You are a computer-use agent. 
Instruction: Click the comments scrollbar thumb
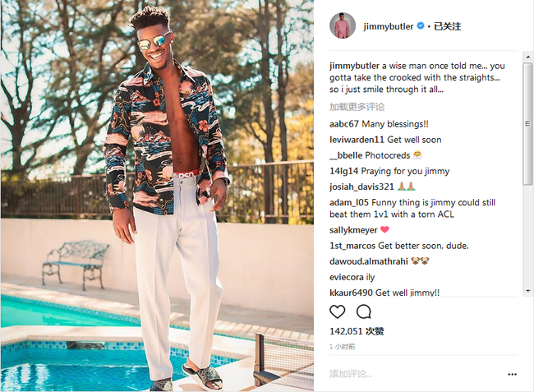point(528,123)
